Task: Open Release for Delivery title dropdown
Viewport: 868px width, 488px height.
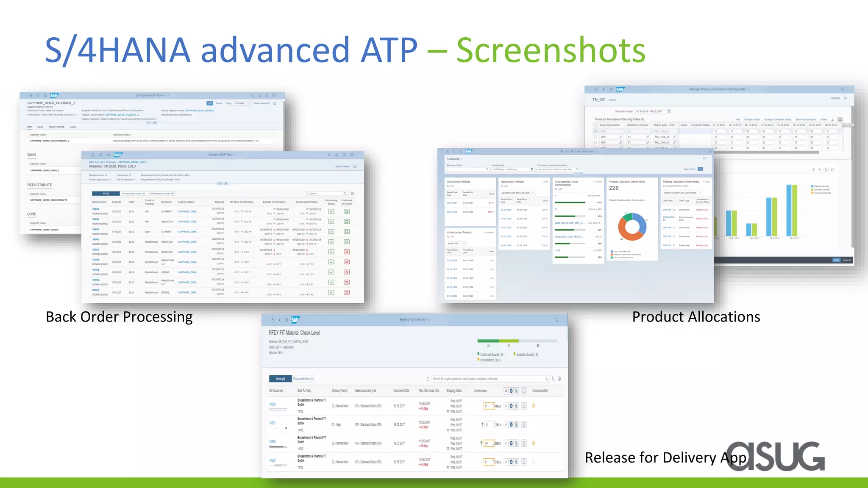Action: pos(428,320)
